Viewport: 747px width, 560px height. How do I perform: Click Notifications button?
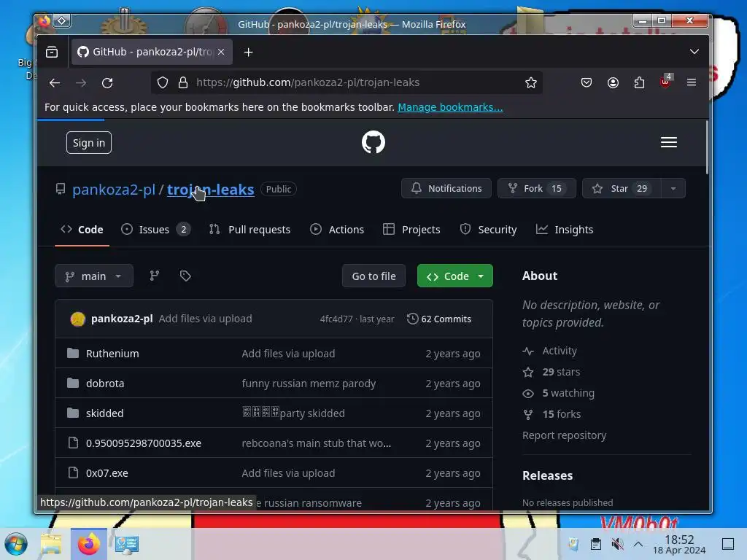pyautogui.click(x=446, y=189)
